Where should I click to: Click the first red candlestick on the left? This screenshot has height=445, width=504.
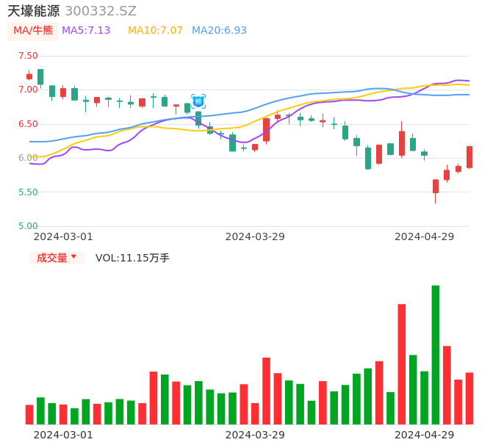[x=29, y=76]
